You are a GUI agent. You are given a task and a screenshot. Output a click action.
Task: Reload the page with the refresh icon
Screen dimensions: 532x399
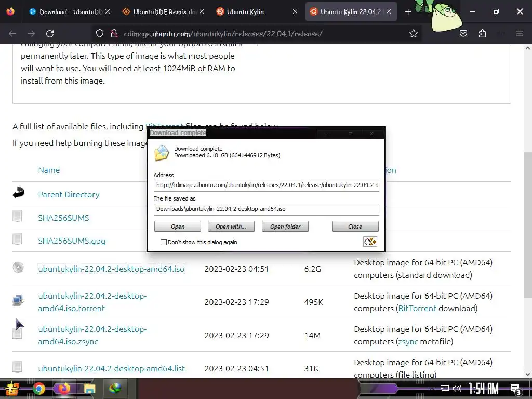(x=50, y=34)
